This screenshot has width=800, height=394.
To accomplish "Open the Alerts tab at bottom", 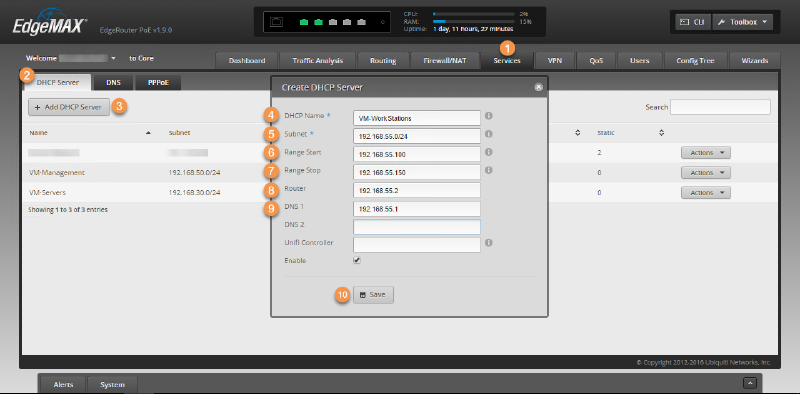I will click(63, 384).
